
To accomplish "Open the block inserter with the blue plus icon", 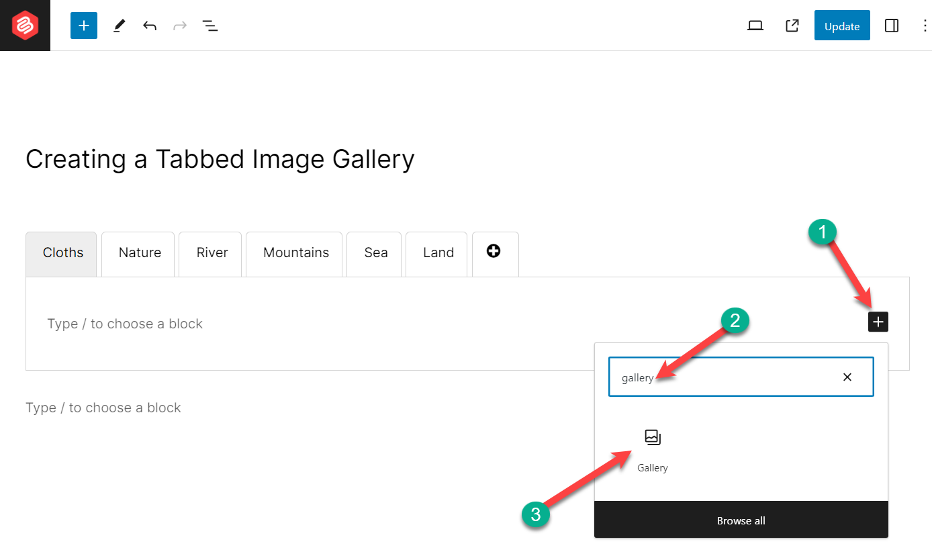I will [x=83, y=25].
